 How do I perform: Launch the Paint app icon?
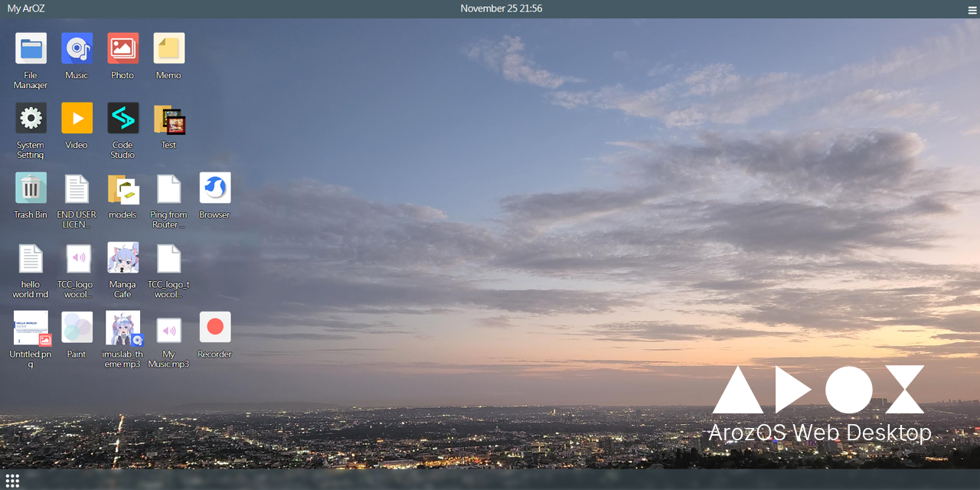77,328
